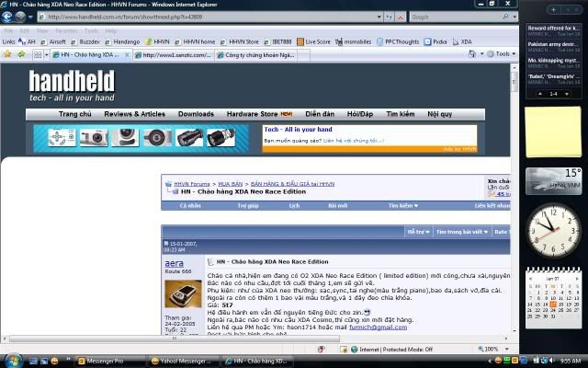Click aera's user avatar image
Image resolution: width=588 pixels, height=368 pixels.
tap(182, 293)
